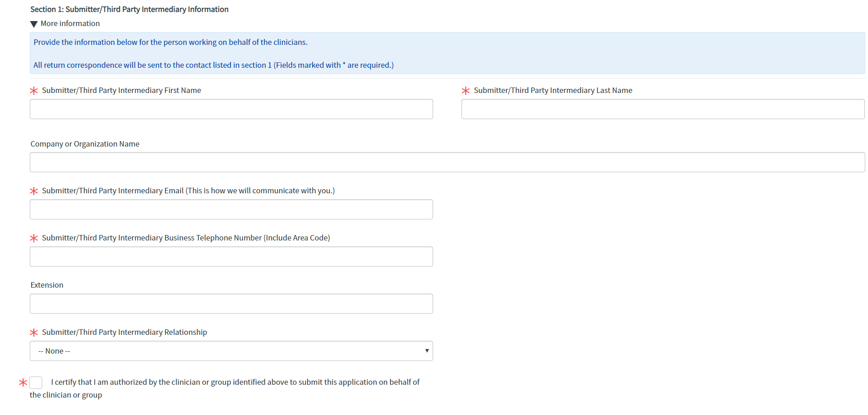Click the Section 1 heading text
The height and width of the screenshot is (415, 868).
click(x=129, y=9)
